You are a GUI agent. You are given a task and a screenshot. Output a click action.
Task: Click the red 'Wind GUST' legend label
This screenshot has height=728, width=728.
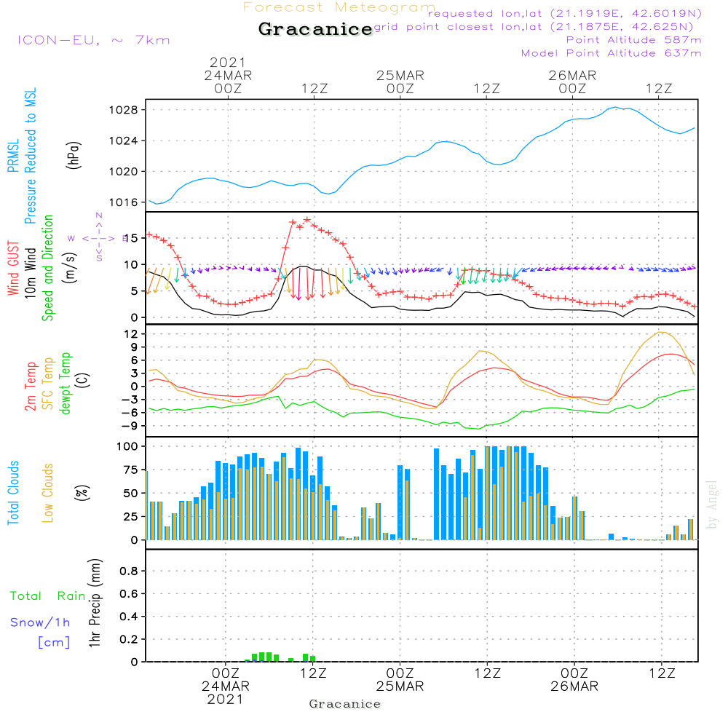(x=13, y=269)
